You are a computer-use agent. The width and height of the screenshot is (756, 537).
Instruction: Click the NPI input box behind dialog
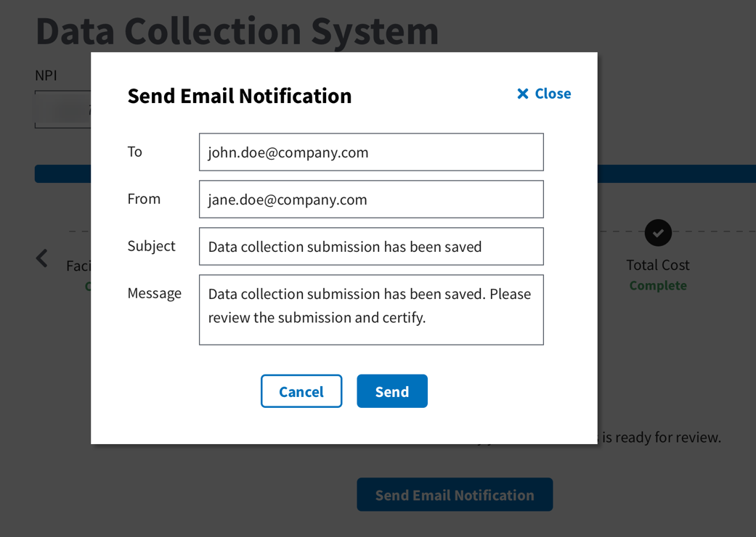click(x=62, y=110)
